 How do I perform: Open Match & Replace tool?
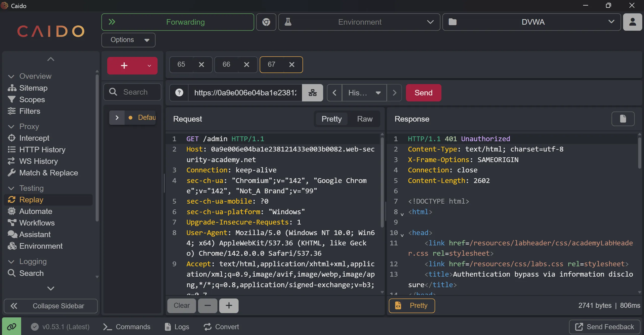(x=49, y=173)
